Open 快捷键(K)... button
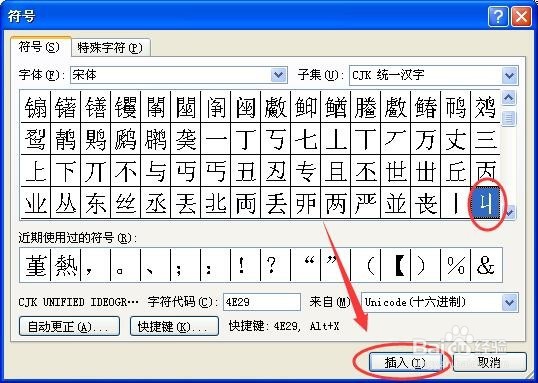The width and height of the screenshot is (538, 383). [174, 326]
